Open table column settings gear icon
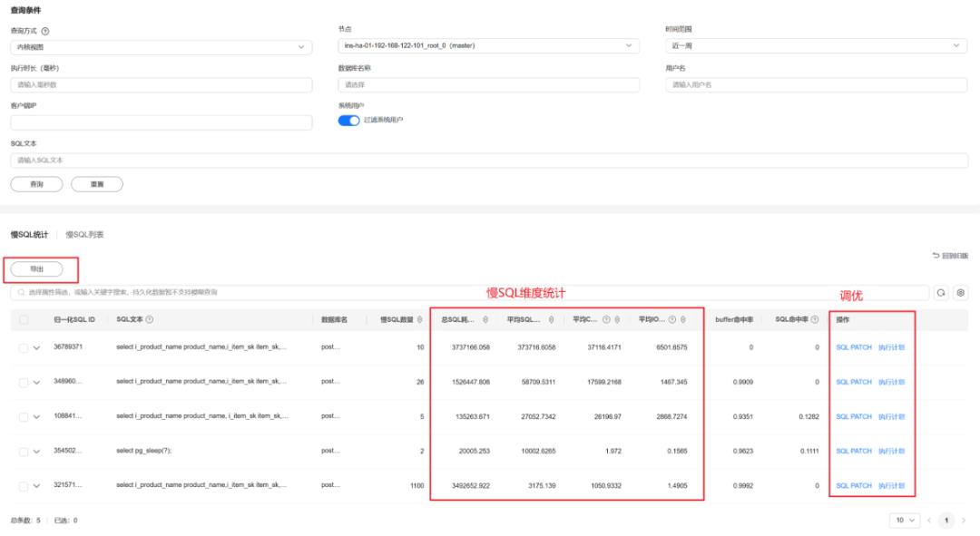Image resolution: width=980 pixels, height=536 pixels. [x=961, y=292]
